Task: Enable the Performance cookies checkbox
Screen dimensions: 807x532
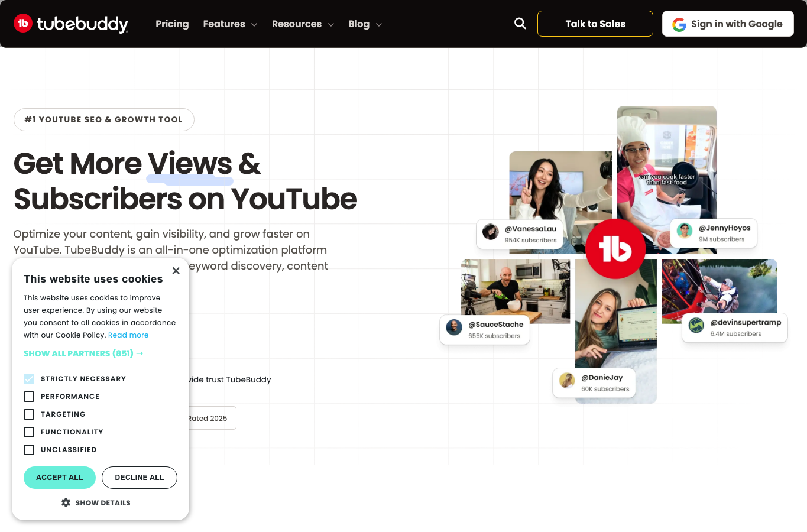Action: 29,397
